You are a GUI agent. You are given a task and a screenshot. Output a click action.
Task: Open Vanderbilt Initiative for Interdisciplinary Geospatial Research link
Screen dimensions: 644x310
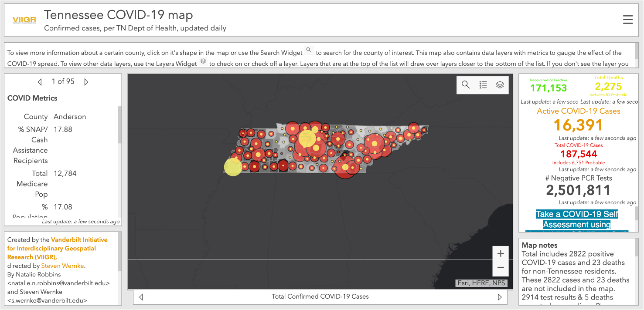pos(57,248)
